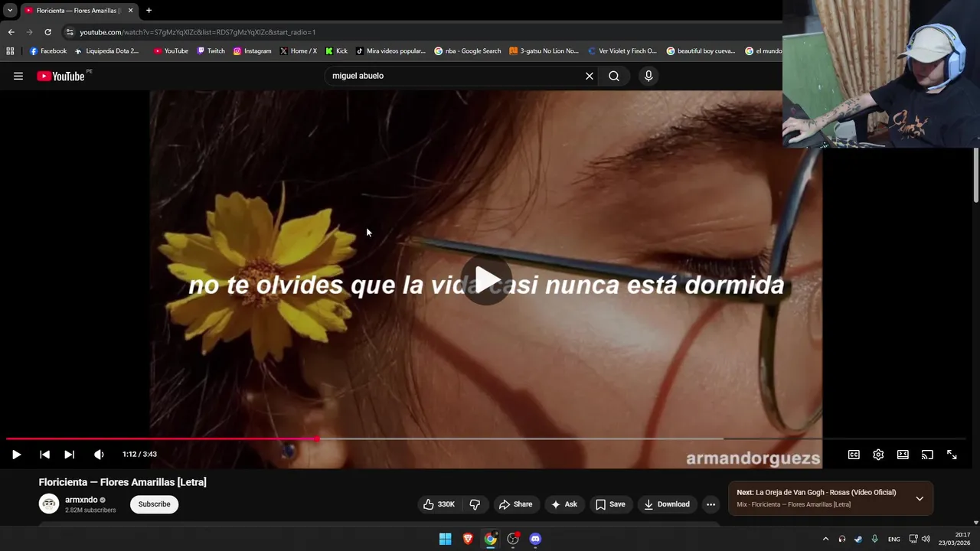This screenshot has width=980, height=551.
Task: Toggle closed captions on the player
Action: [854, 455]
